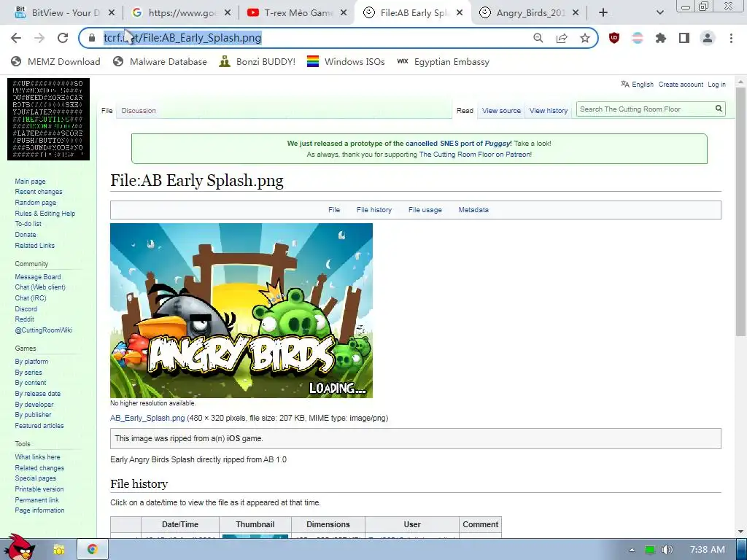The image size is (747, 560).
Task: Open the zoom magnifier in address bar
Action: 538,38
